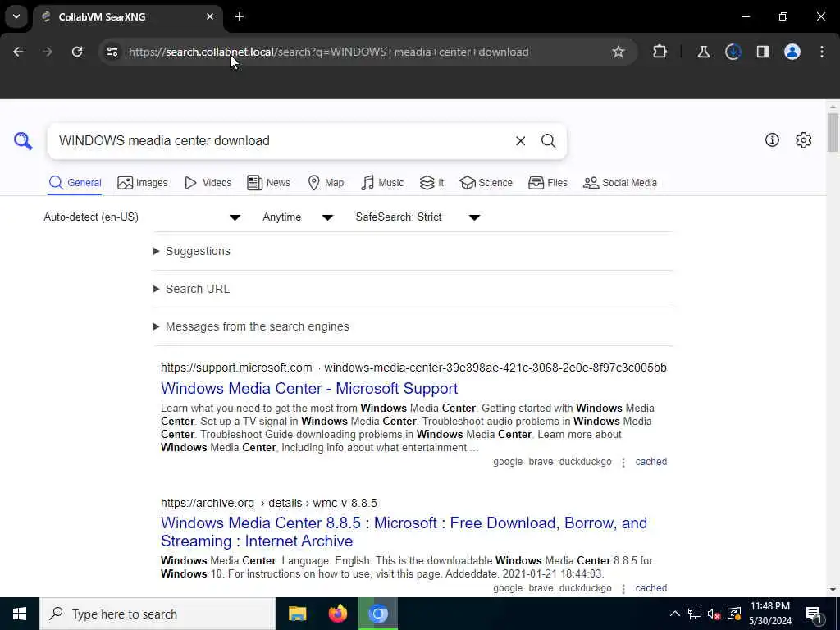Go back to the previous page

pos(18,52)
